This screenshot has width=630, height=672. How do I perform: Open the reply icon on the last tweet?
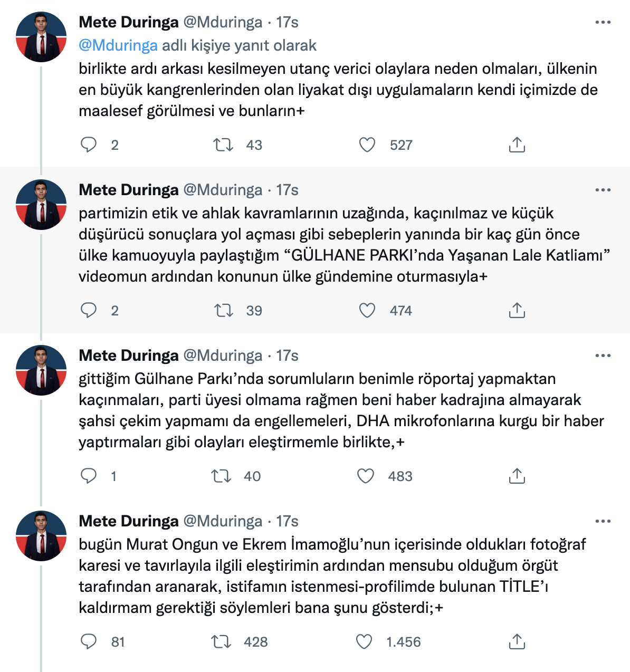click(x=90, y=642)
